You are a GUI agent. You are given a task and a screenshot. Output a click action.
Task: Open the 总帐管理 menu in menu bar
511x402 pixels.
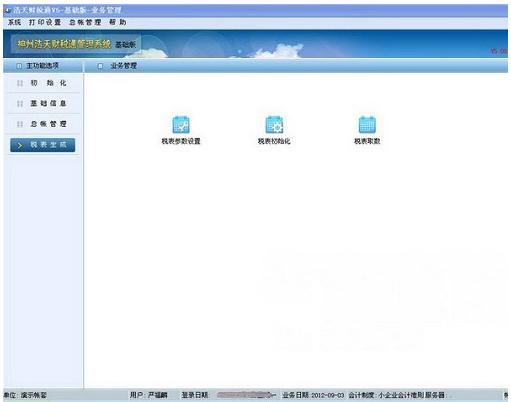[x=85, y=22]
